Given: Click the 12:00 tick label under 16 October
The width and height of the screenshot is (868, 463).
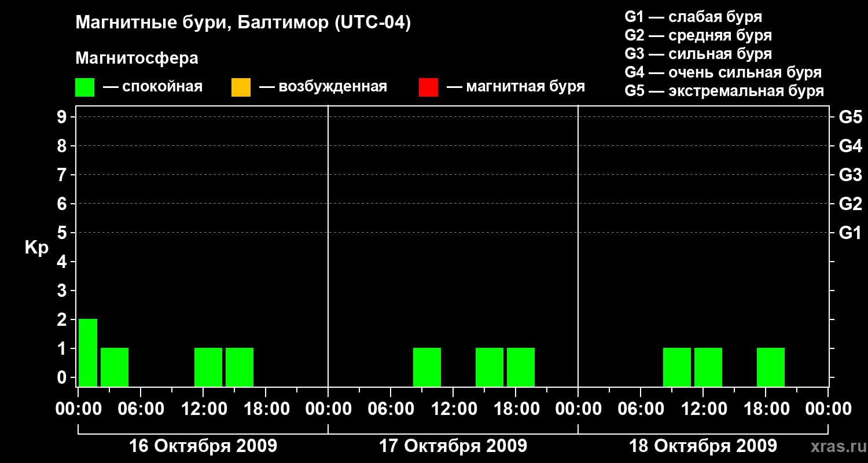Looking at the screenshot, I should click(x=203, y=409).
